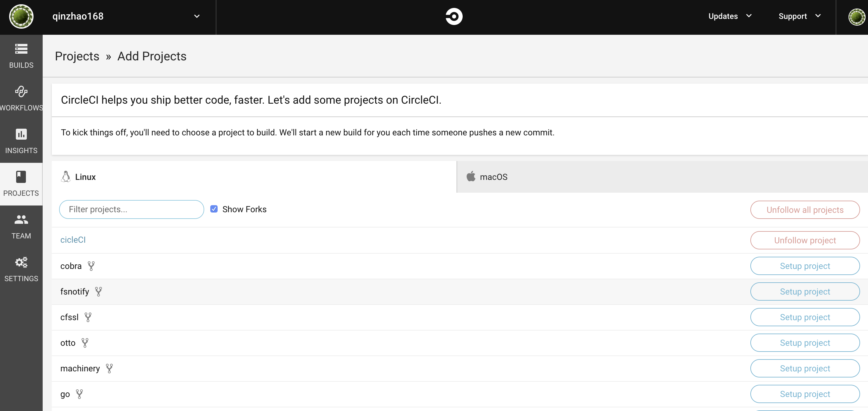
Task: Open the Projects book icon
Action: [x=21, y=177]
